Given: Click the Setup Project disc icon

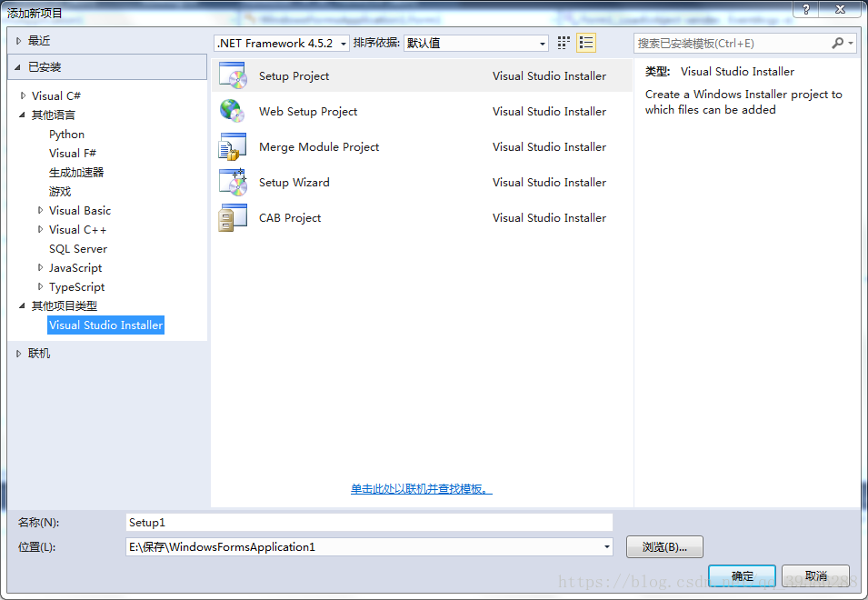Looking at the screenshot, I should point(233,75).
